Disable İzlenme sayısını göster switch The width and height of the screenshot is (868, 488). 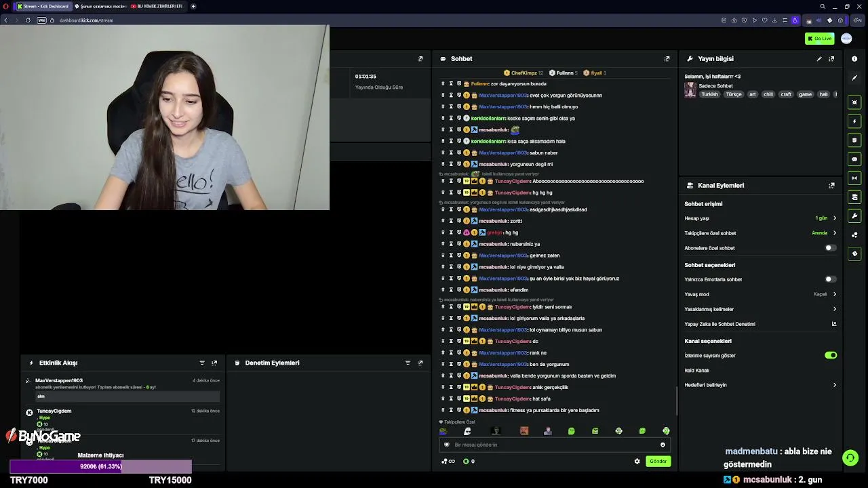(x=831, y=355)
